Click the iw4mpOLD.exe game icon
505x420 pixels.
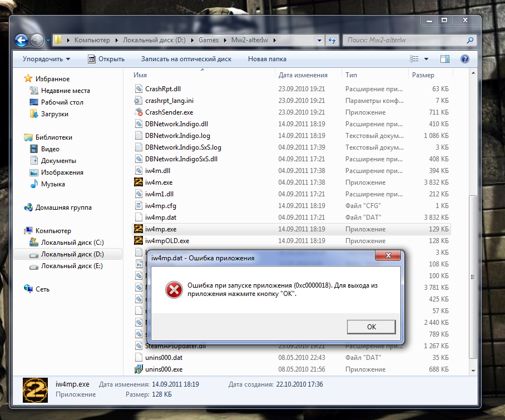point(138,240)
